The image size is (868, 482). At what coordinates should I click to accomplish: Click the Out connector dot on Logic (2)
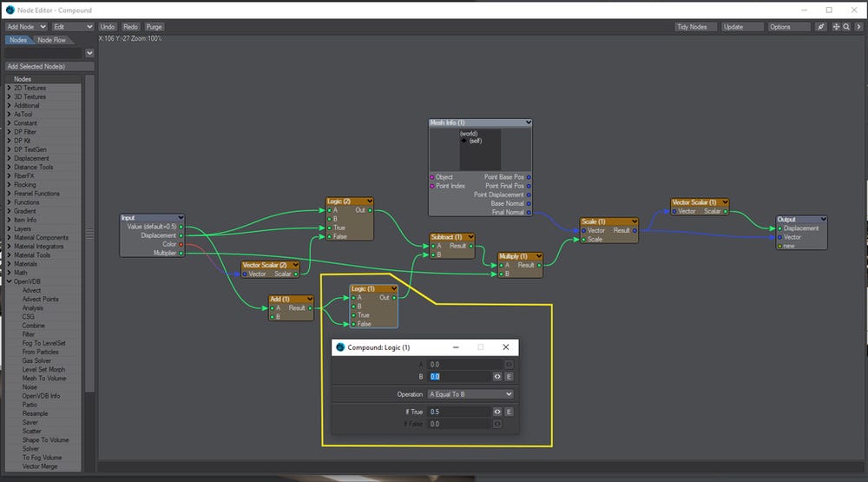371,210
